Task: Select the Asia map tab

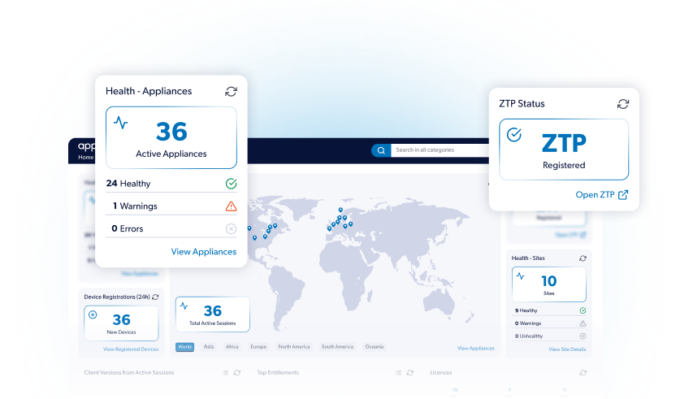Action: (x=209, y=347)
